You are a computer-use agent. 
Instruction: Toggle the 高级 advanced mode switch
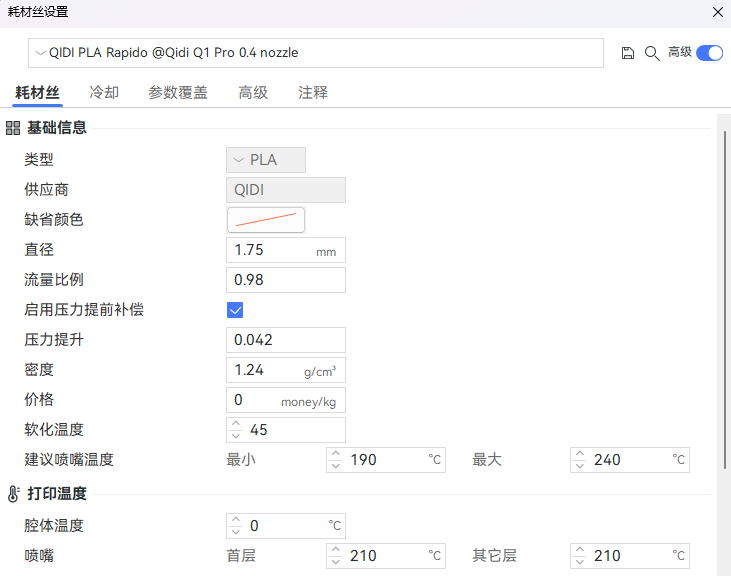709,53
